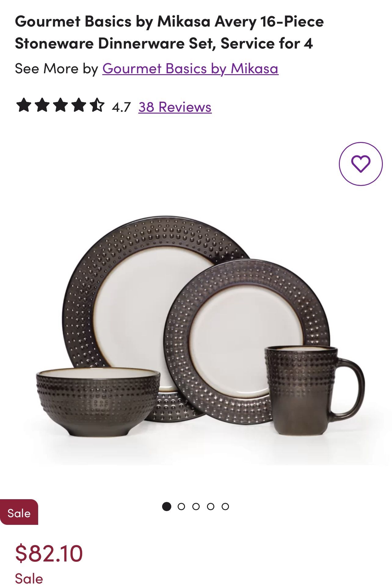Select the first filled carousel dot
392x585 pixels.
coord(166,506)
